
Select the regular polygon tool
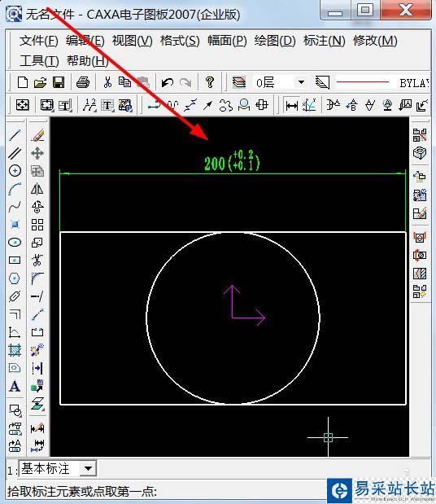click(x=15, y=278)
